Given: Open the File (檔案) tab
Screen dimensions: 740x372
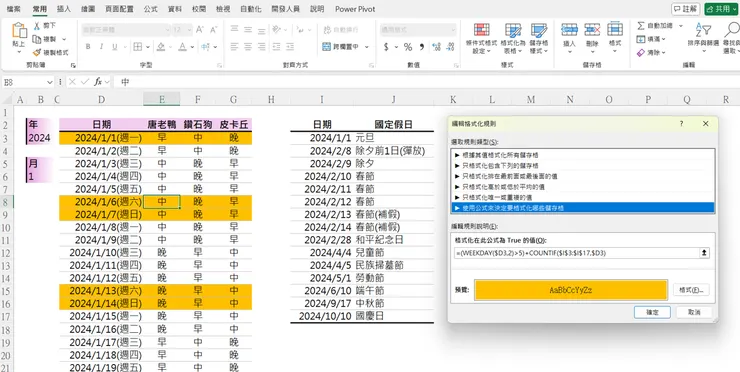Looking at the screenshot, I should point(14,9).
